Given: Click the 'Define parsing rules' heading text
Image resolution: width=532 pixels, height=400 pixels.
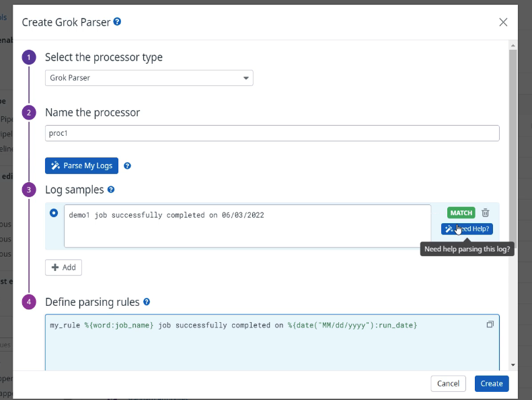Looking at the screenshot, I should 92,302.
